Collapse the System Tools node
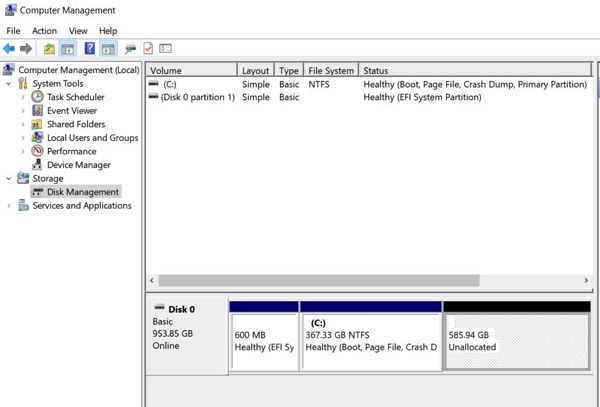The image size is (600, 407). tap(9, 84)
